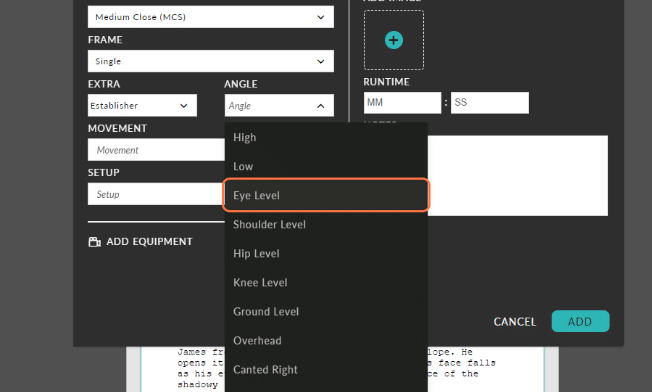
Task: Select Knee Level in the dropdown list
Action: [x=326, y=283]
